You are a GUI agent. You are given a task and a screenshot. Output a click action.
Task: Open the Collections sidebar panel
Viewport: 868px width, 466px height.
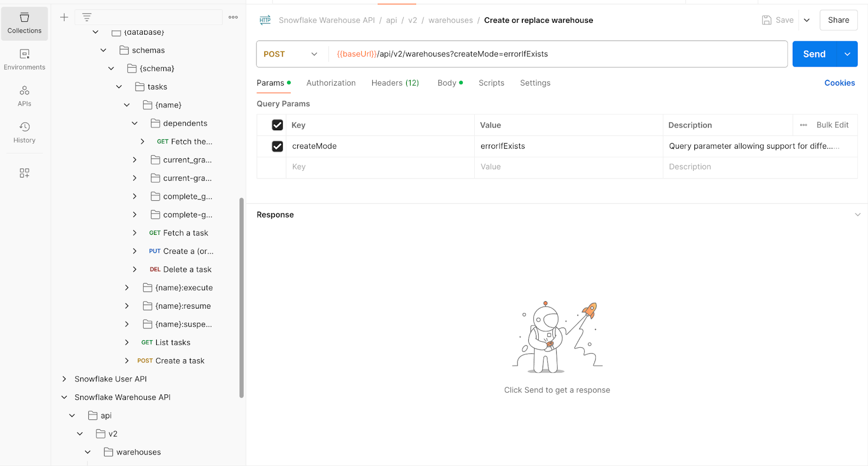tap(24, 23)
